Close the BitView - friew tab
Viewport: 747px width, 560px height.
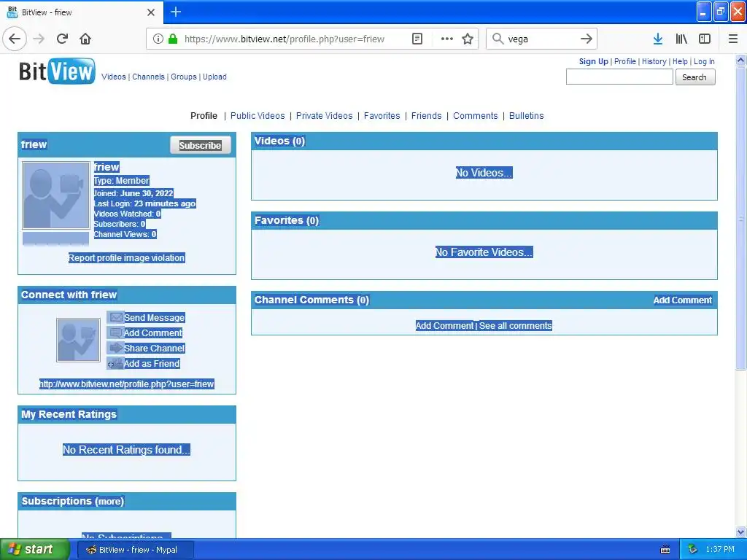151,12
